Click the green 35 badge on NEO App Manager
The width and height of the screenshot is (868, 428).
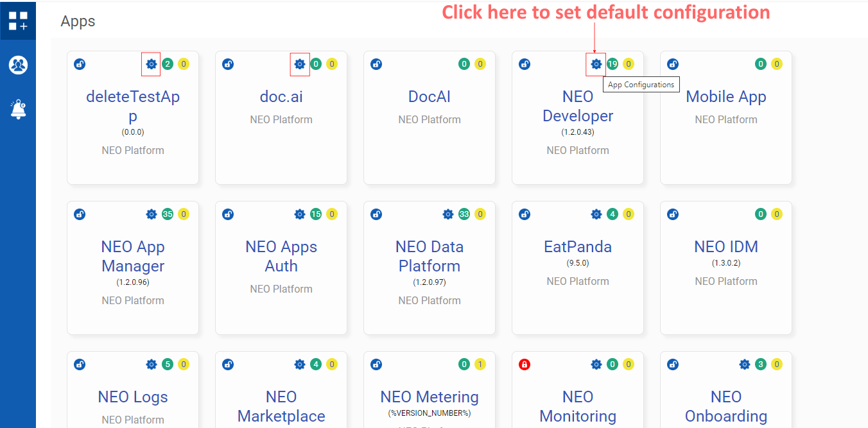pos(168,214)
